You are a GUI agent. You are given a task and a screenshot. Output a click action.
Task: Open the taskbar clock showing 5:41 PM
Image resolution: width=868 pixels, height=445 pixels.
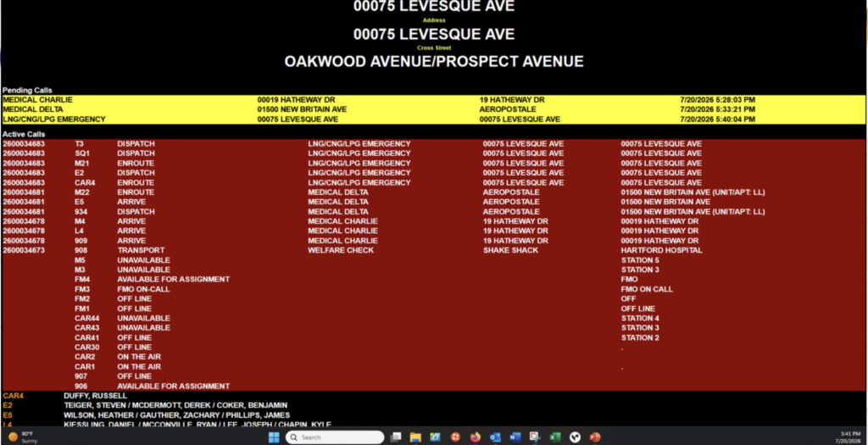pyautogui.click(x=849, y=437)
